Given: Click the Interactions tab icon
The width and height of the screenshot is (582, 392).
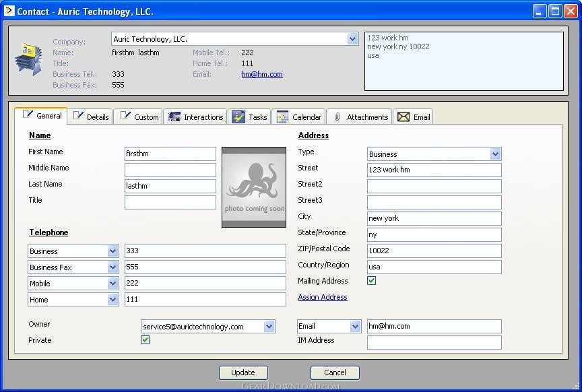Looking at the screenshot, I should click(x=174, y=117).
